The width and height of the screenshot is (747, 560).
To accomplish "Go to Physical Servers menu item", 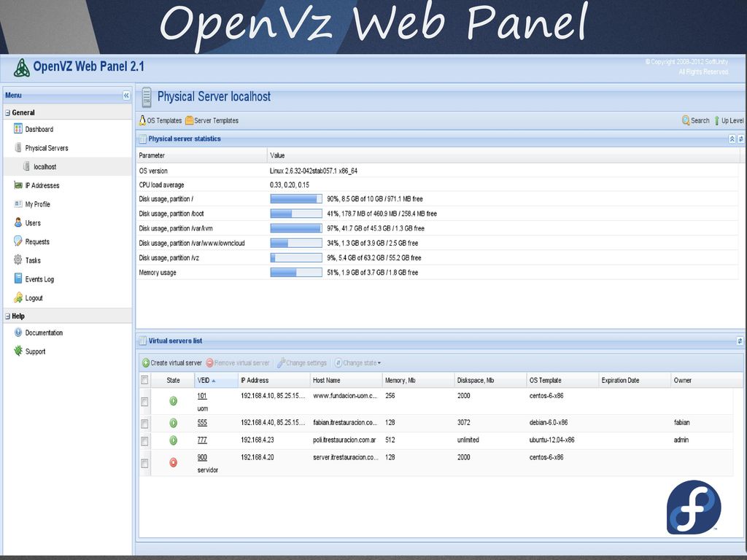I will (47, 148).
